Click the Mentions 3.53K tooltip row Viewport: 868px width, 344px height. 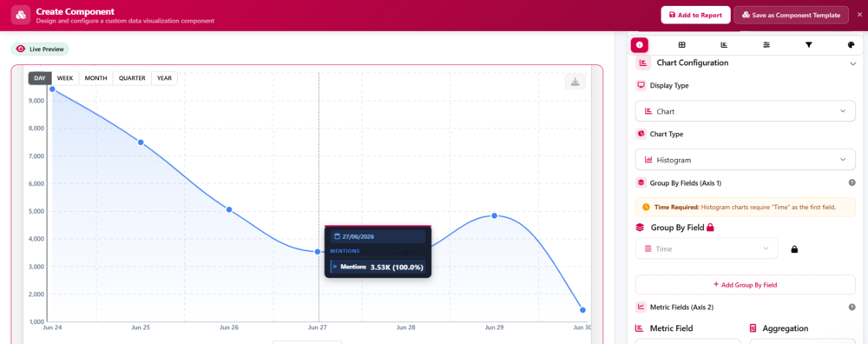[x=378, y=267]
